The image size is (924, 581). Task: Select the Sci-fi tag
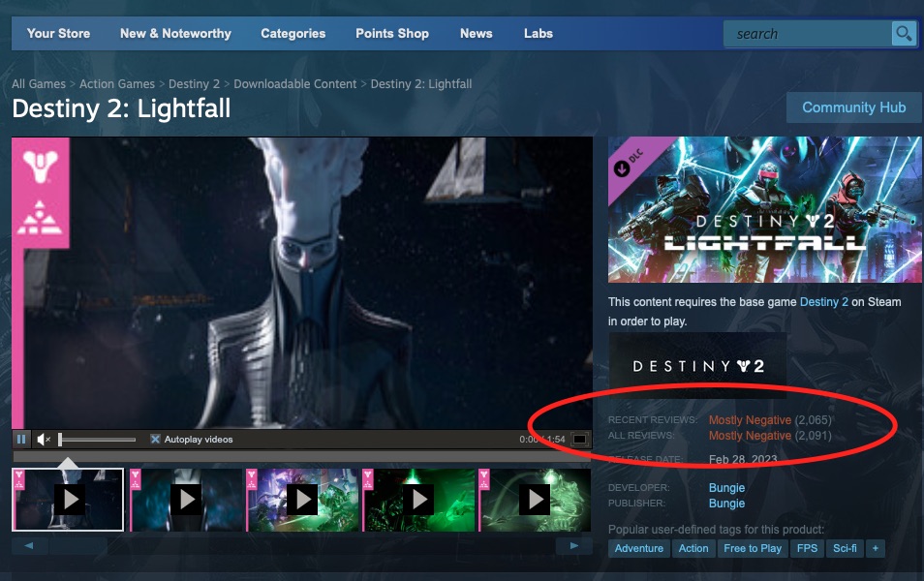845,549
